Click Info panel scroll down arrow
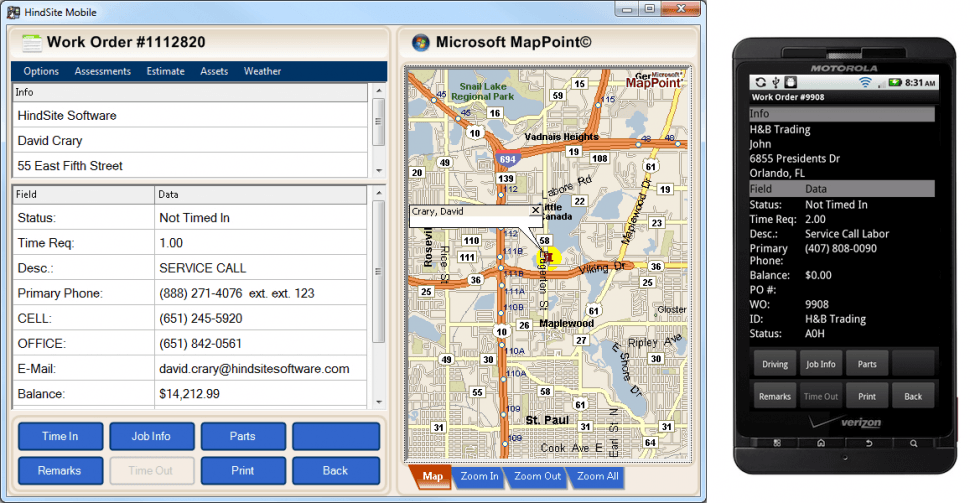 pyautogui.click(x=379, y=171)
